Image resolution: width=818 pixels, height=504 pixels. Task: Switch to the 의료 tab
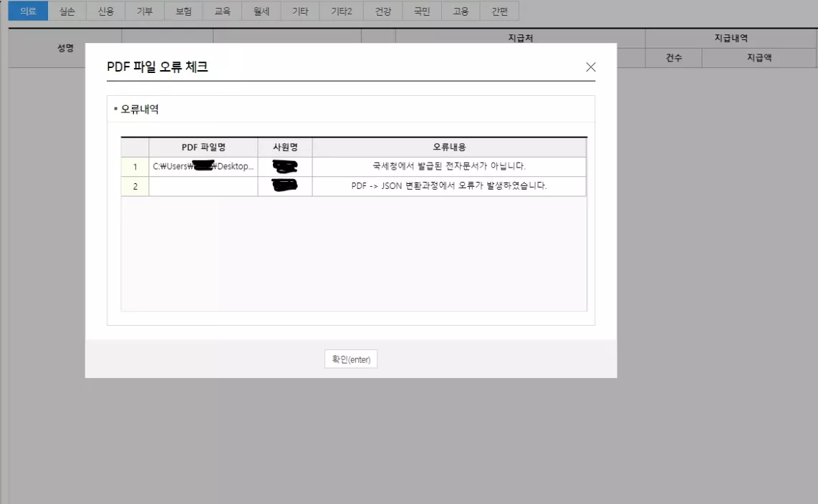28,11
